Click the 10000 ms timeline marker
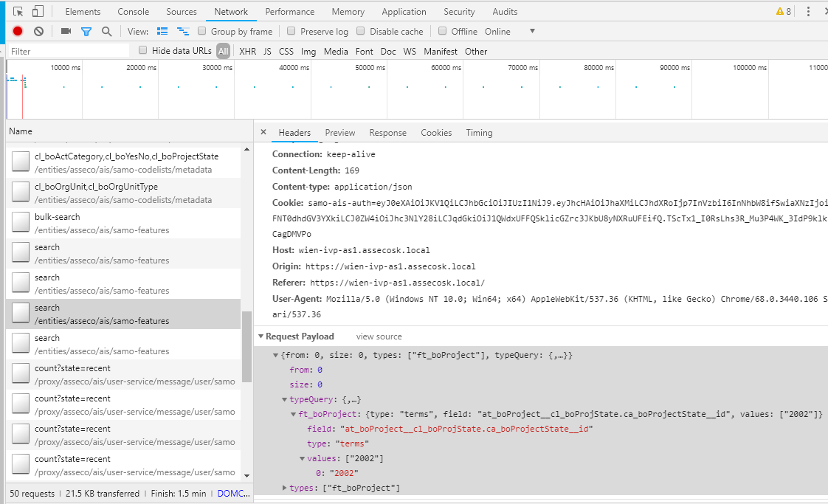This screenshot has height=504, width=828. [66, 68]
